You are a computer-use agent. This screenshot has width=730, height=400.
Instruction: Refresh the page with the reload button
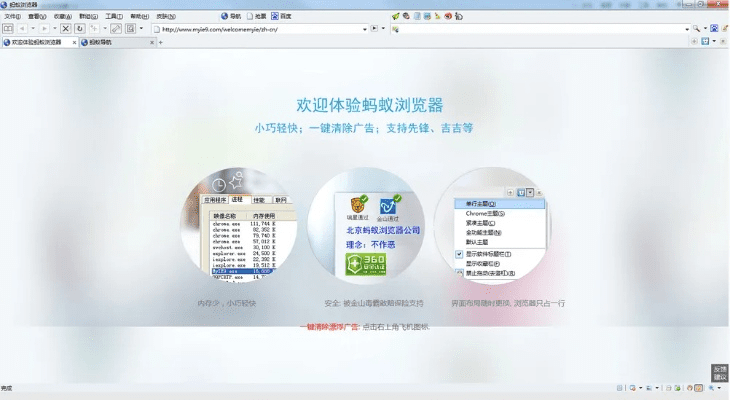80,29
